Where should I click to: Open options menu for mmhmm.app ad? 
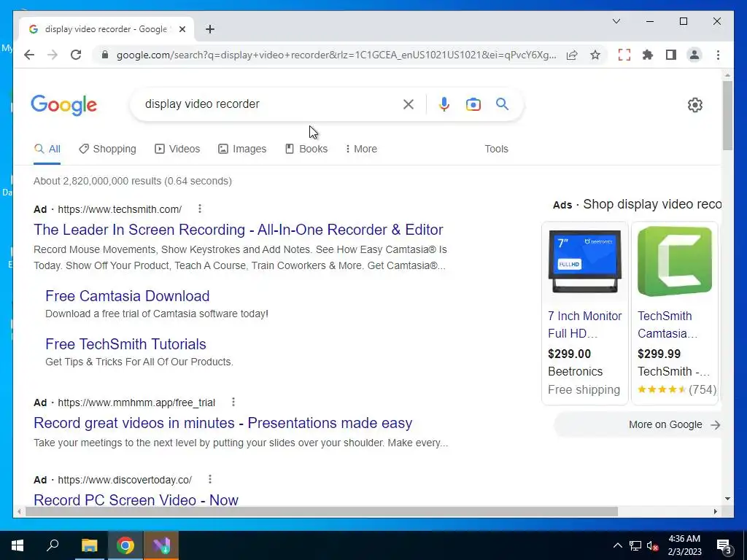click(233, 402)
